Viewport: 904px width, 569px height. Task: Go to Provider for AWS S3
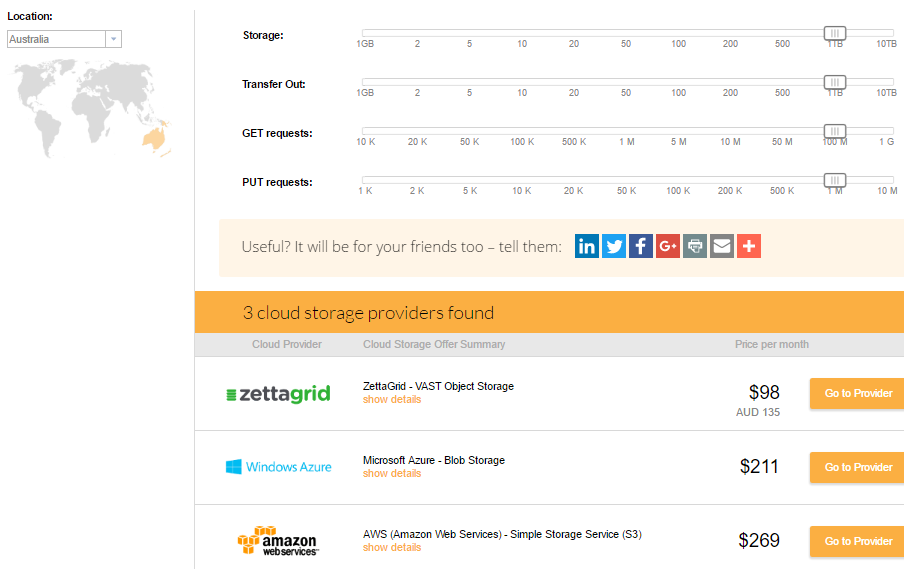point(857,541)
